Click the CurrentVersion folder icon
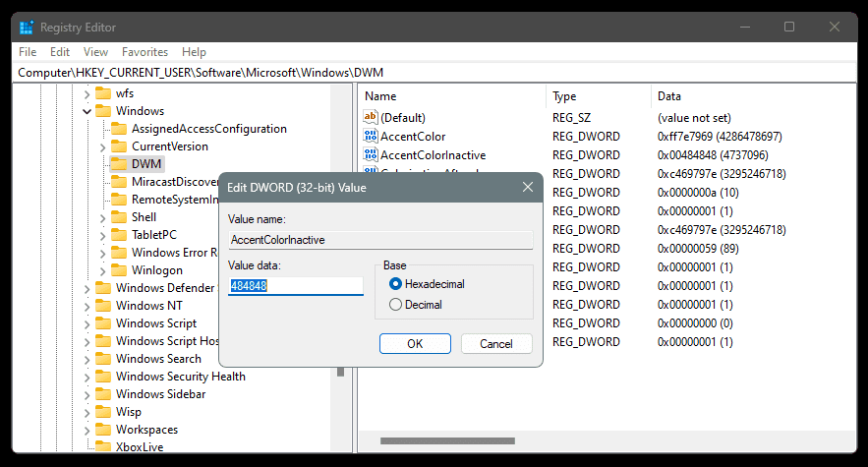 [x=119, y=146]
